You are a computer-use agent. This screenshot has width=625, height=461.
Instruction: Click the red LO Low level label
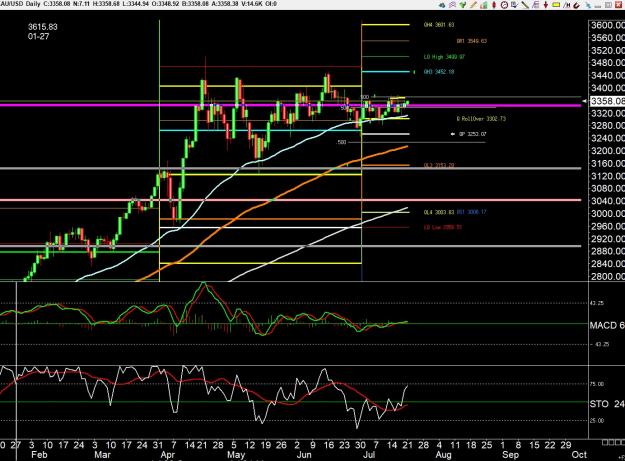pos(442,228)
